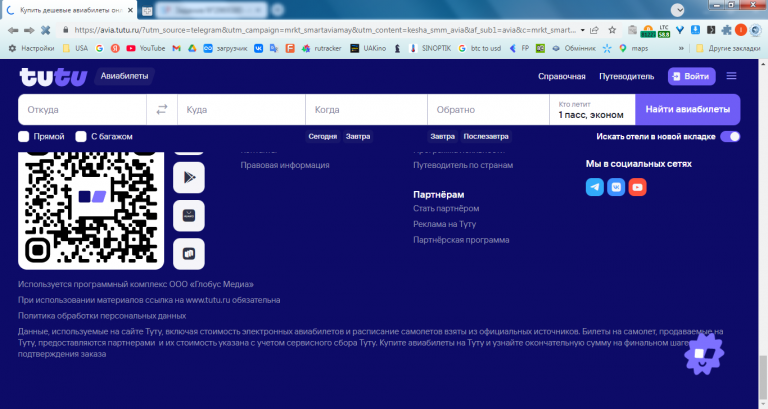Click the tutu logo
This screenshot has height=409, width=768.
(53, 77)
